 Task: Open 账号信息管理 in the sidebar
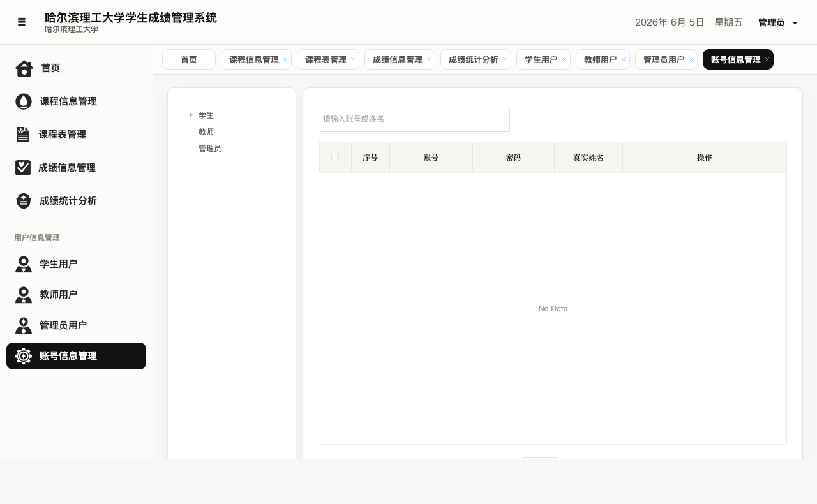pos(76,356)
